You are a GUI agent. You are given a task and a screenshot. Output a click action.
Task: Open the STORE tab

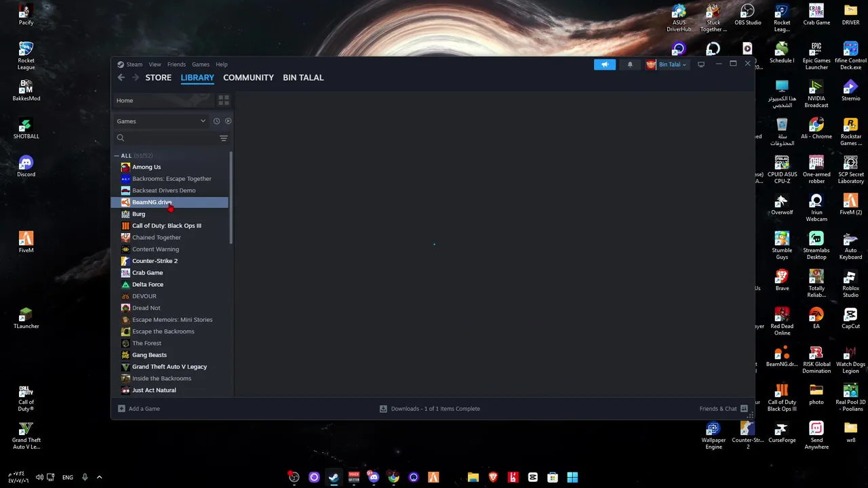tap(159, 78)
